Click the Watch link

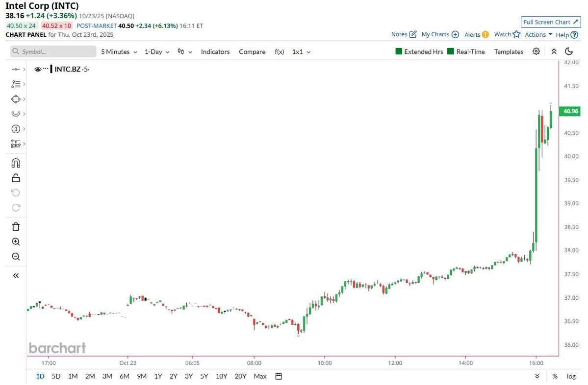click(503, 34)
